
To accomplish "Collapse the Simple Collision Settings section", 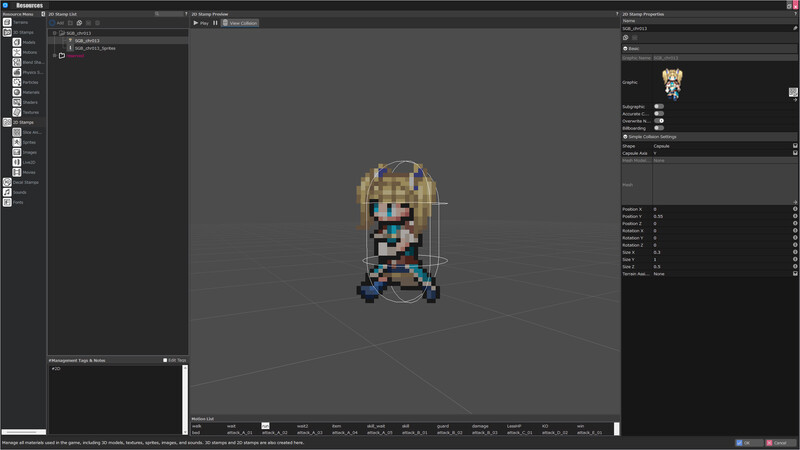I will click(x=626, y=137).
